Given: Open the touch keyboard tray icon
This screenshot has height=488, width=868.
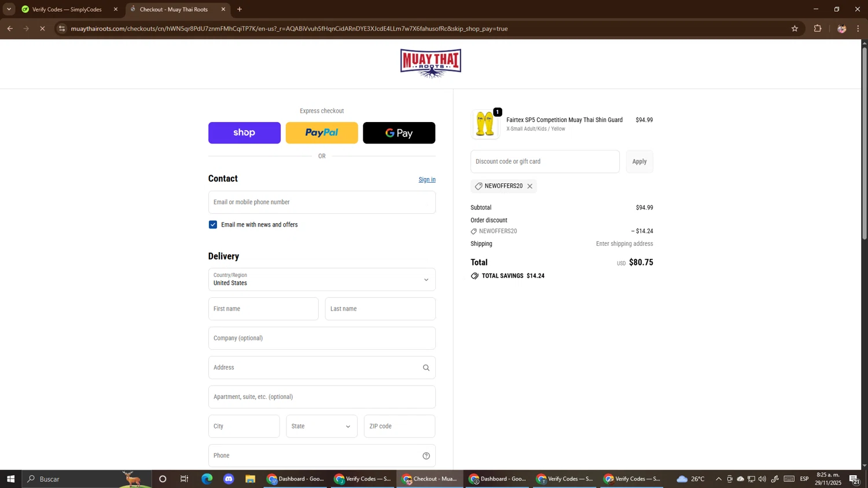Looking at the screenshot, I should coord(789,479).
